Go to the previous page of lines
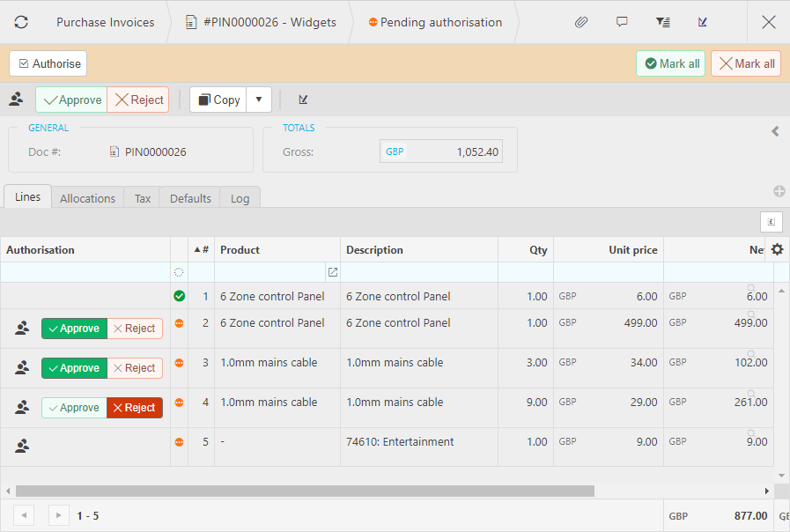This screenshot has width=790, height=532. [x=24, y=515]
